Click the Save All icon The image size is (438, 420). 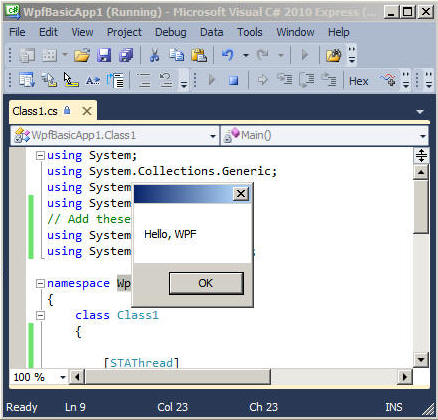[x=126, y=55]
